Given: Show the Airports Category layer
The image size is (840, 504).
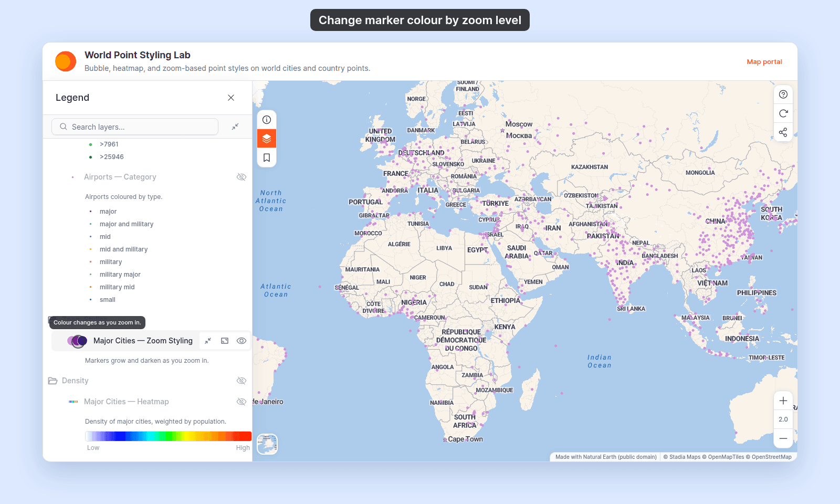Looking at the screenshot, I should (241, 177).
